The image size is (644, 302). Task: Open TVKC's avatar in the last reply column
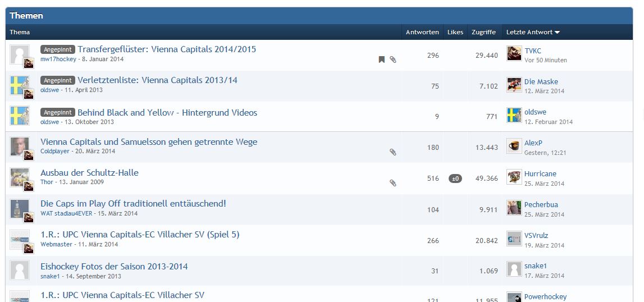[514, 54]
